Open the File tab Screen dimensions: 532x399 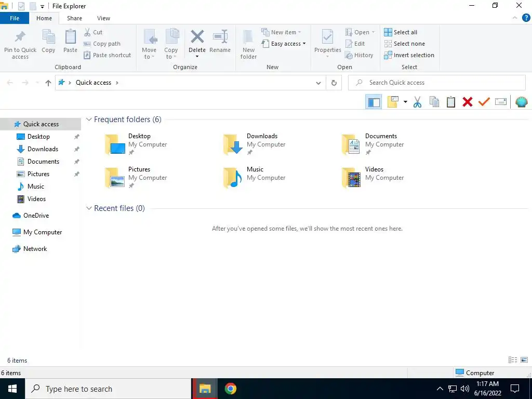tap(15, 18)
